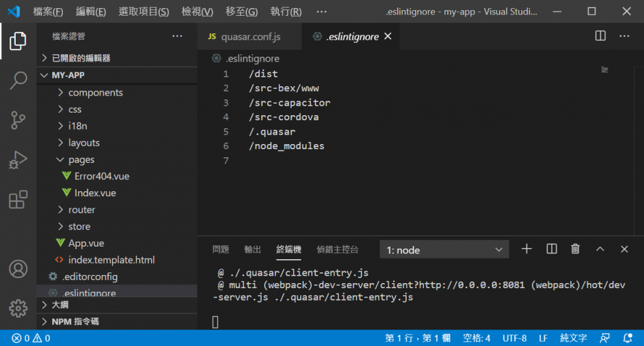
Task: Open the Extensions view
Action: [x=18, y=199]
